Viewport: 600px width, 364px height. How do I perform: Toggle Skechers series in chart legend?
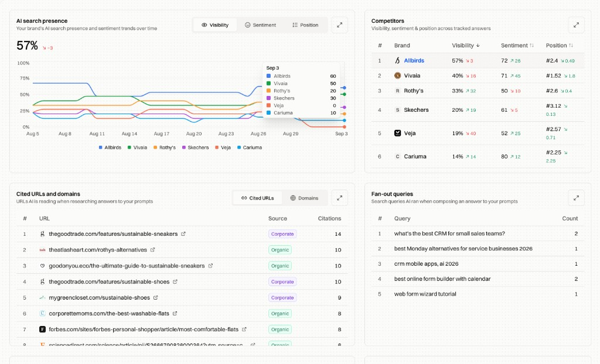(196, 147)
